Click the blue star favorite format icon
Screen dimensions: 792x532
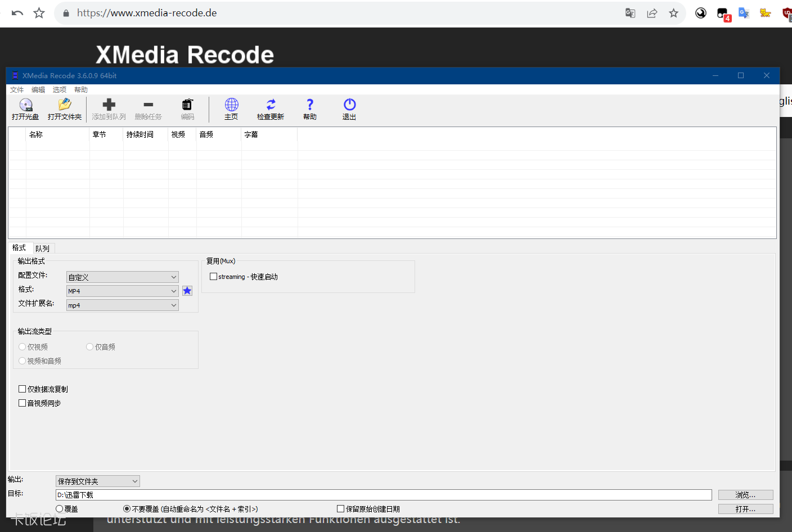(x=187, y=291)
